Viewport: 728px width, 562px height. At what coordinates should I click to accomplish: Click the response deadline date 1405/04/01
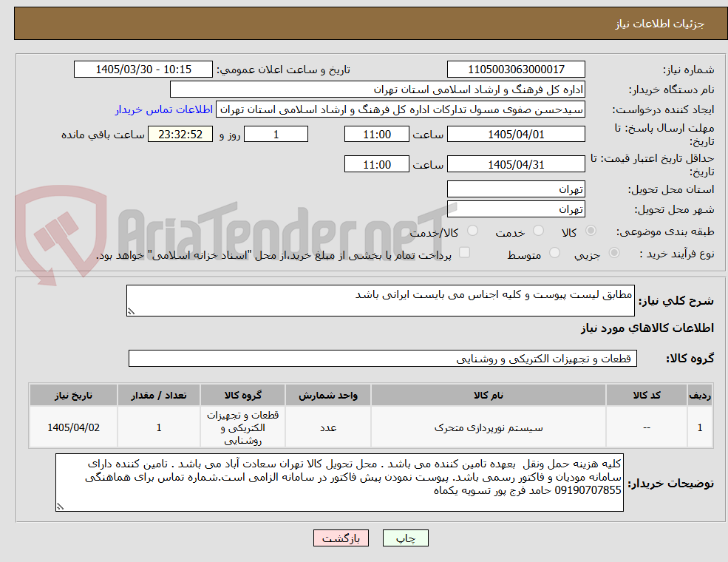[x=516, y=135]
